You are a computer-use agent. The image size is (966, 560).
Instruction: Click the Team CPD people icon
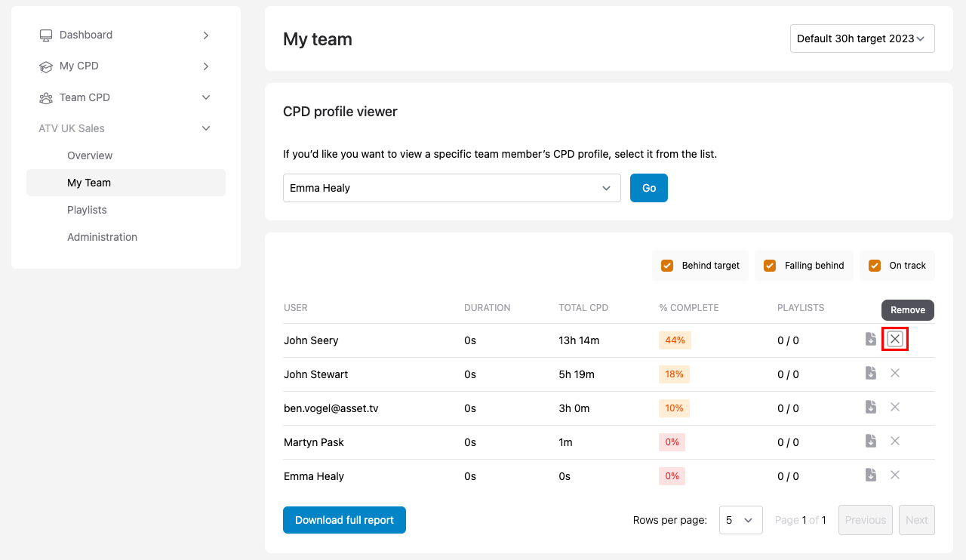click(x=45, y=97)
